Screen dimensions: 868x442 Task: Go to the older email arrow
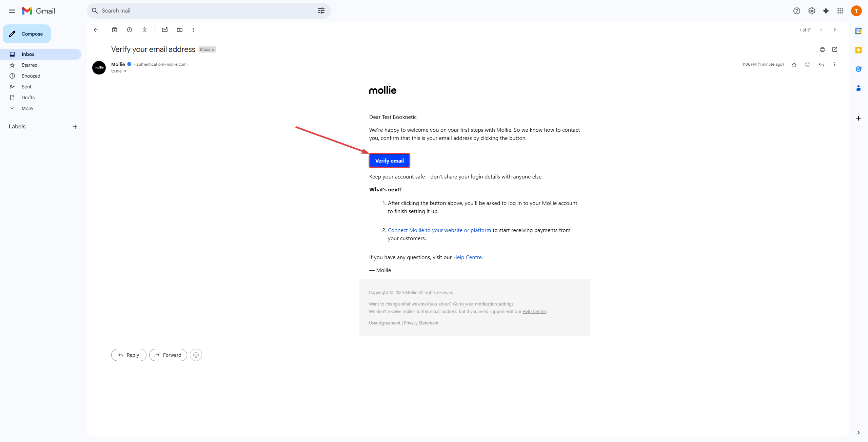835,30
